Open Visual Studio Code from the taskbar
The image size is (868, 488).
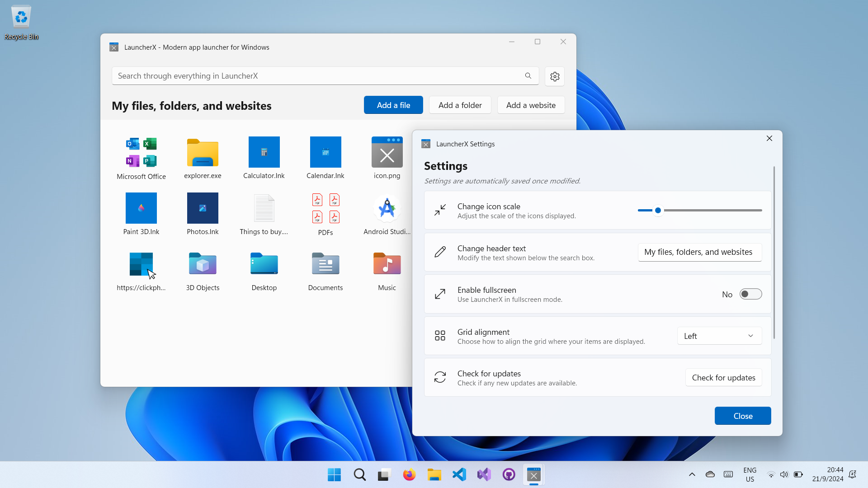(x=459, y=474)
